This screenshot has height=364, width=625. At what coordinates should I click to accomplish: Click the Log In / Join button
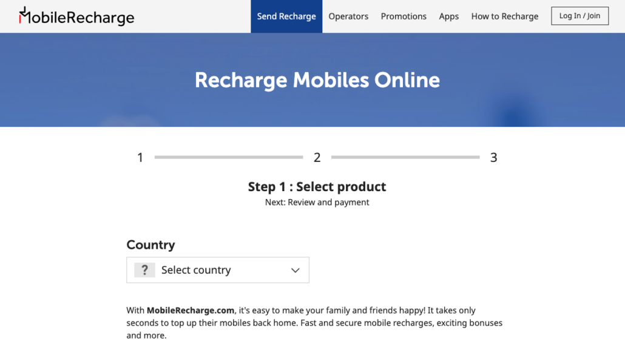click(579, 16)
